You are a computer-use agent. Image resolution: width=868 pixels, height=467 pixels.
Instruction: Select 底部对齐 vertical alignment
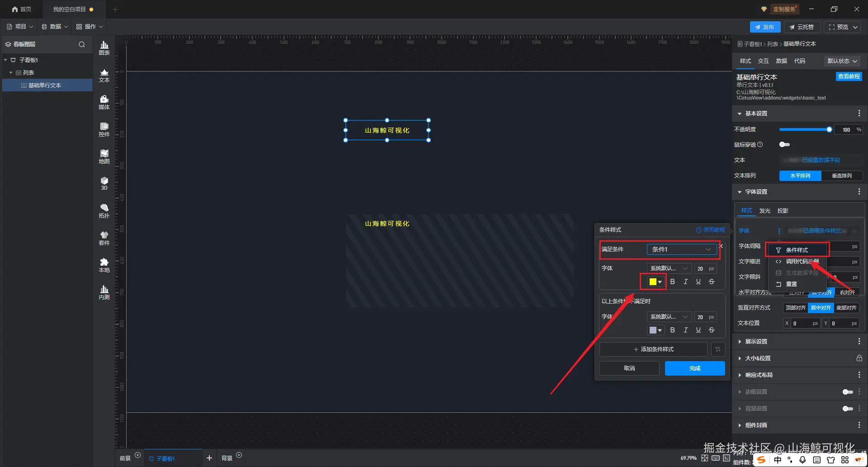coord(846,308)
